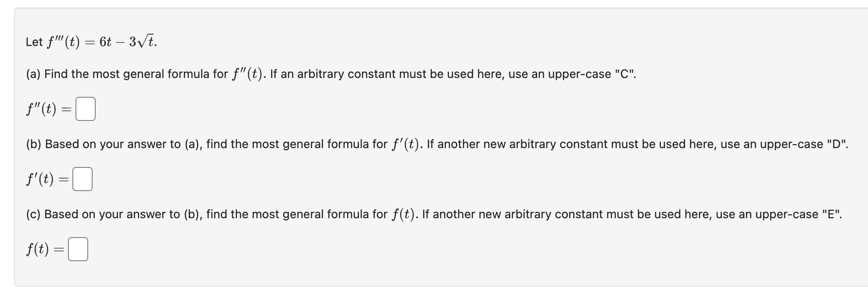The height and width of the screenshot is (298, 868).
Task: Click the f'(t) label before the second box
Action: (x=39, y=179)
